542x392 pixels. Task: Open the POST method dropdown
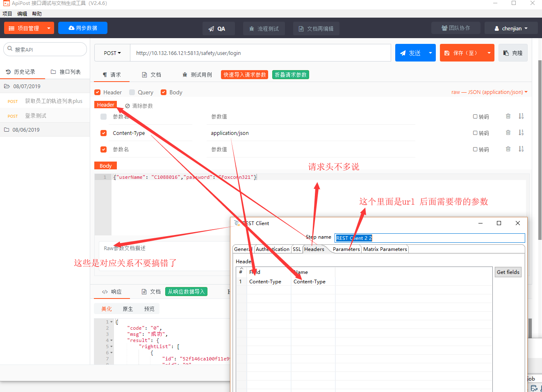point(112,53)
